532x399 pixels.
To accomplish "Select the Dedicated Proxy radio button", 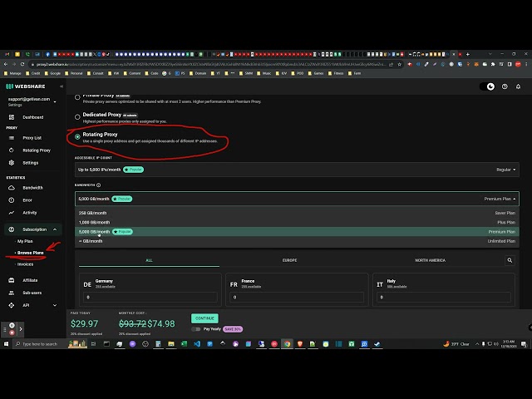I will (x=77, y=117).
